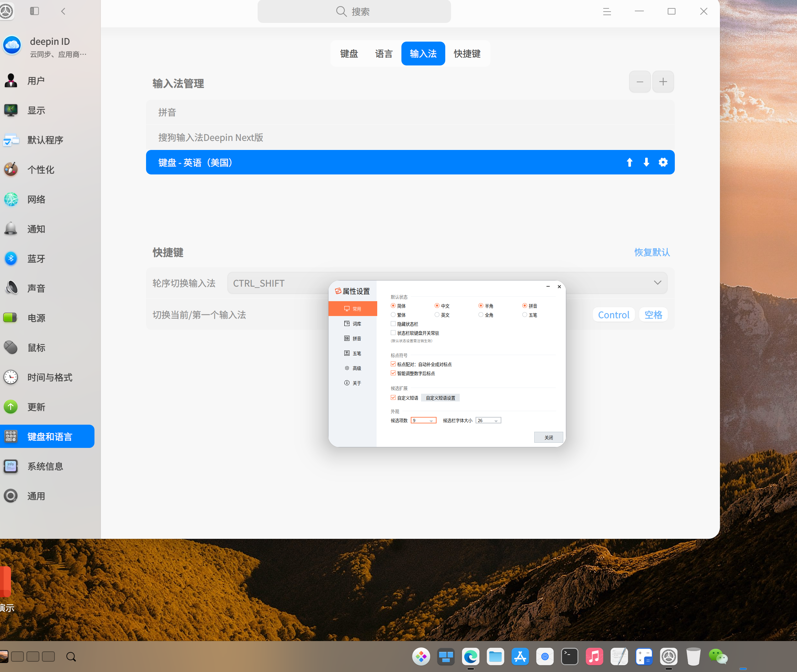Open 五笔 section in 属性设置 sidebar
797x672 pixels.
coord(353,353)
